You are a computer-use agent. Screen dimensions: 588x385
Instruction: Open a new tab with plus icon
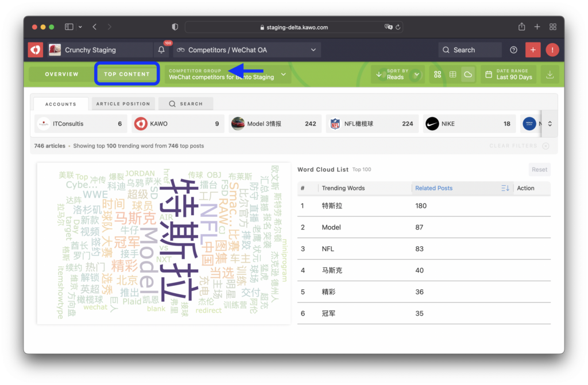[537, 27]
